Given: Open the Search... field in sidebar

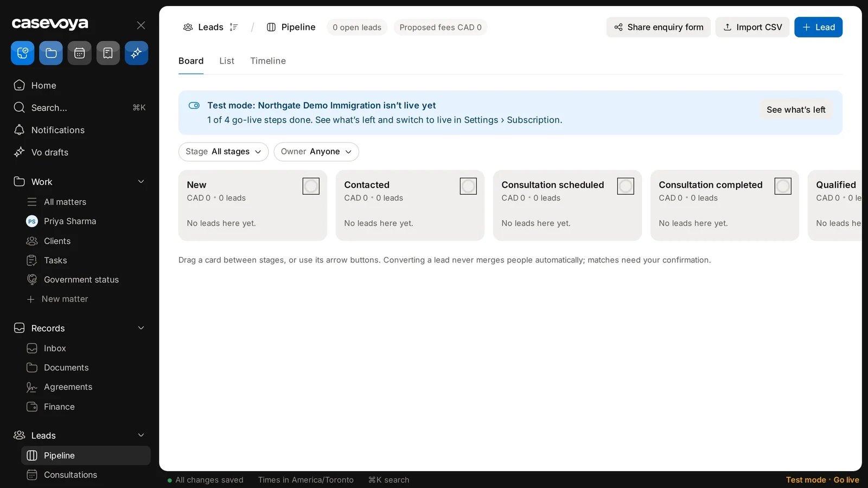Looking at the screenshot, I should click(80, 107).
